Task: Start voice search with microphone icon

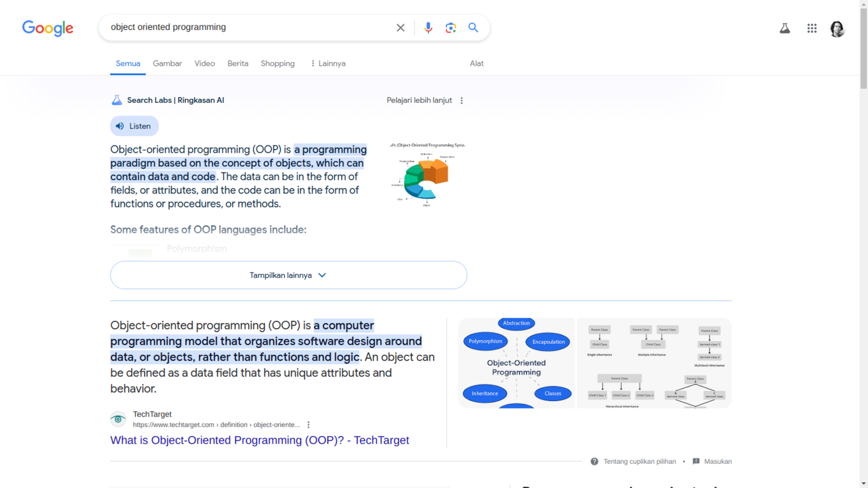Action: pos(428,28)
